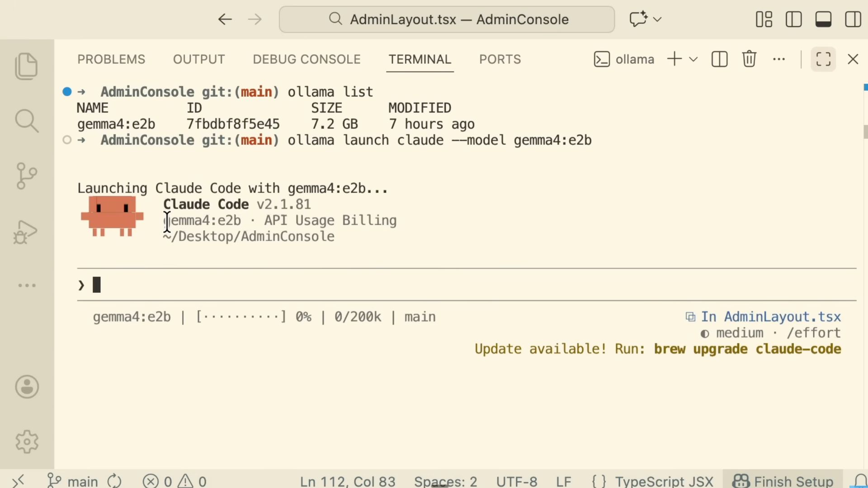Open the Manage gear settings icon
Viewport: 868px width, 488px height.
[x=27, y=441]
